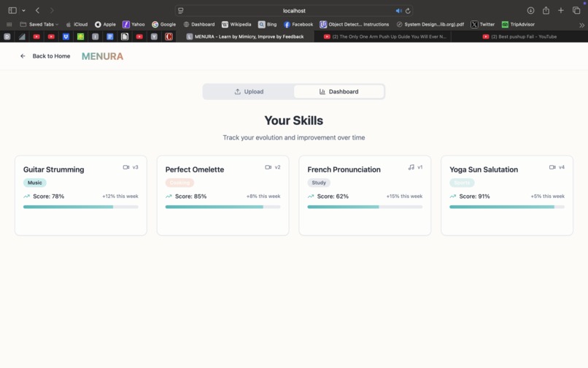Click the Back to Home link
This screenshot has height=368, width=588.
coord(45,56)
